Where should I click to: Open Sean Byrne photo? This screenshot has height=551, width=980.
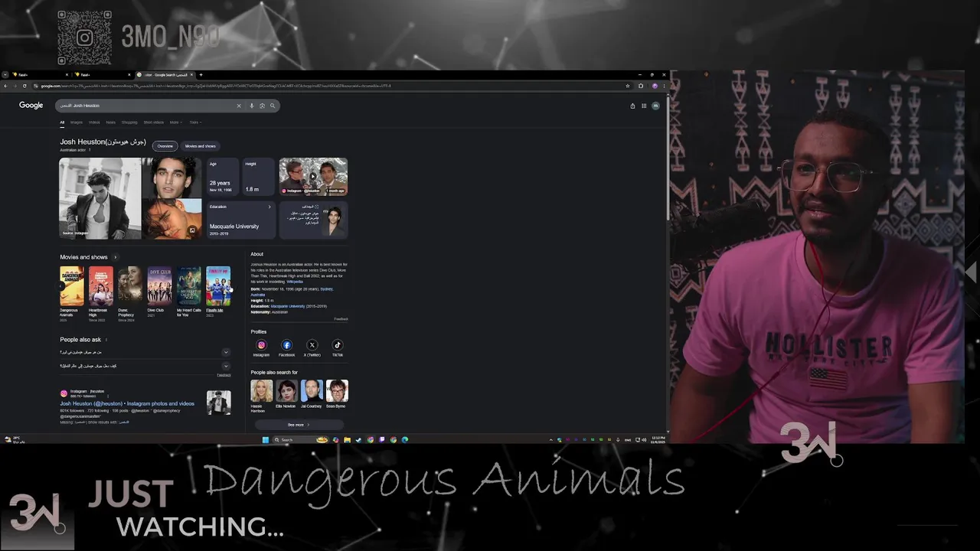click(337, 391)
